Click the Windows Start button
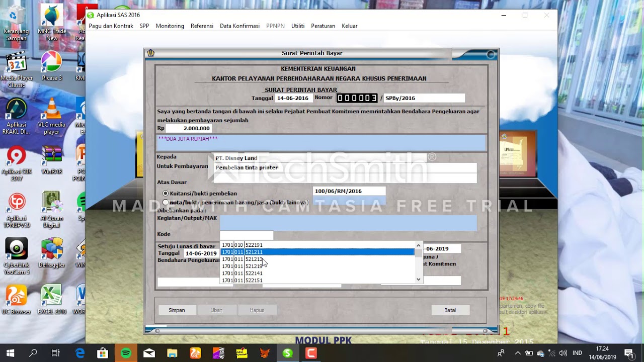Screen dimensions: 644x362 [x=10, y=353]
